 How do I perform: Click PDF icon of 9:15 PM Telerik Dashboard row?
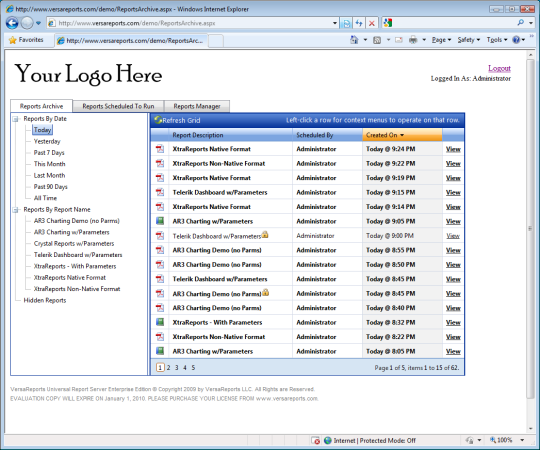(x=160, y=192)
